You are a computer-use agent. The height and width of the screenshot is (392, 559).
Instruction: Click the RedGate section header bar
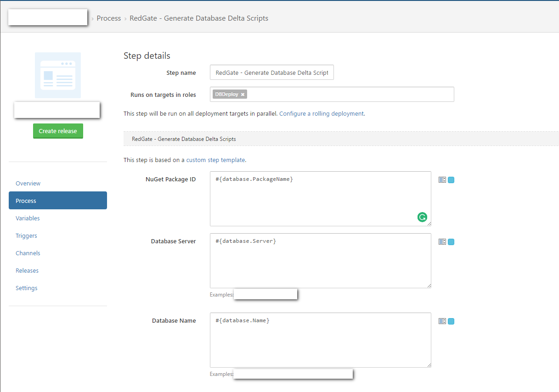click(341, 139)
